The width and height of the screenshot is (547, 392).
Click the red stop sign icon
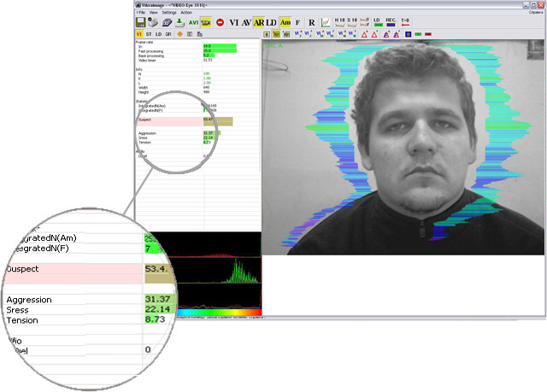click(x=220, y=23)
